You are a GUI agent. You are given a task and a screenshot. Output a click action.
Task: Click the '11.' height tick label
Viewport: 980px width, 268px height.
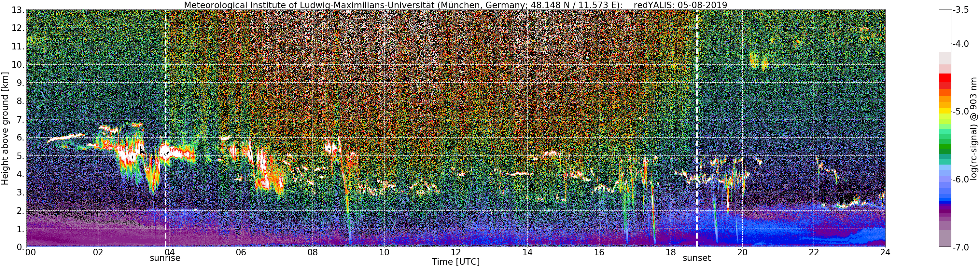coord(18,47)
